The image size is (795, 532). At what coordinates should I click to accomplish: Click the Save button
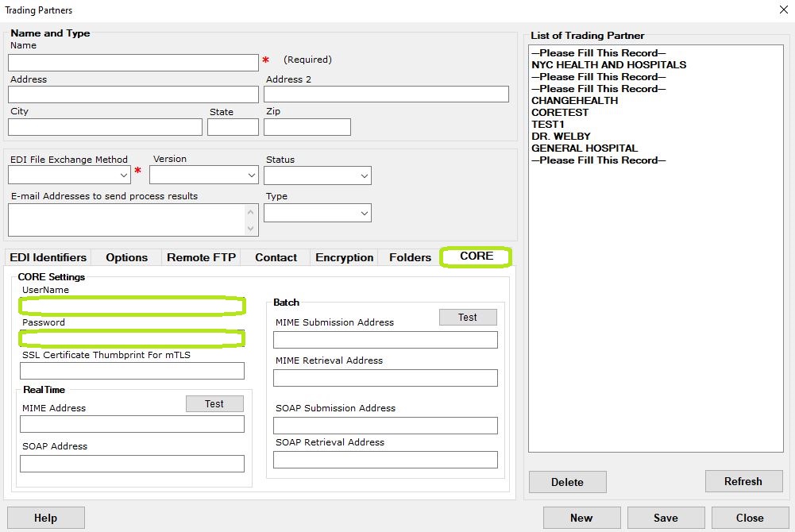coord(666,518)
